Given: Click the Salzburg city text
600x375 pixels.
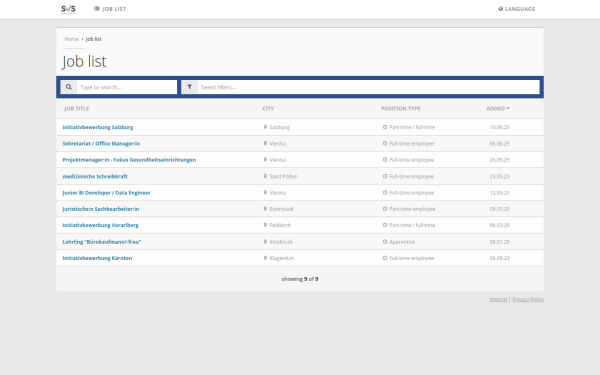Looking at the screenshot, I should 280,127.
